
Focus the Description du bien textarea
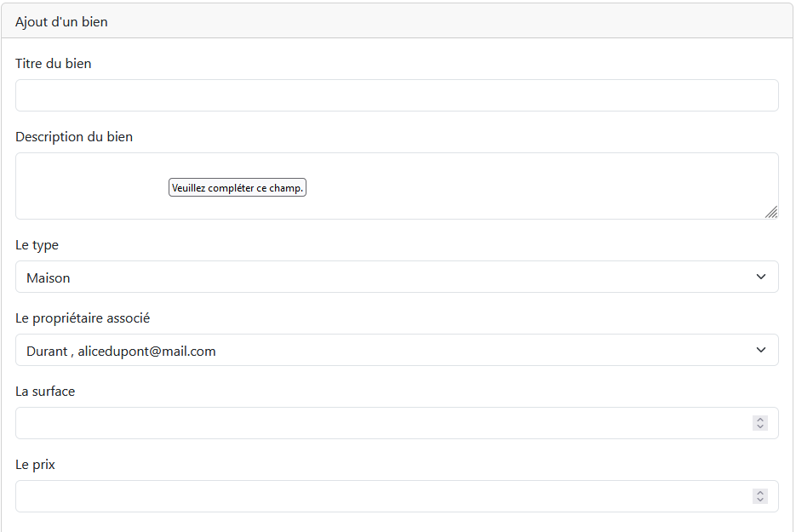click(397, 186)
